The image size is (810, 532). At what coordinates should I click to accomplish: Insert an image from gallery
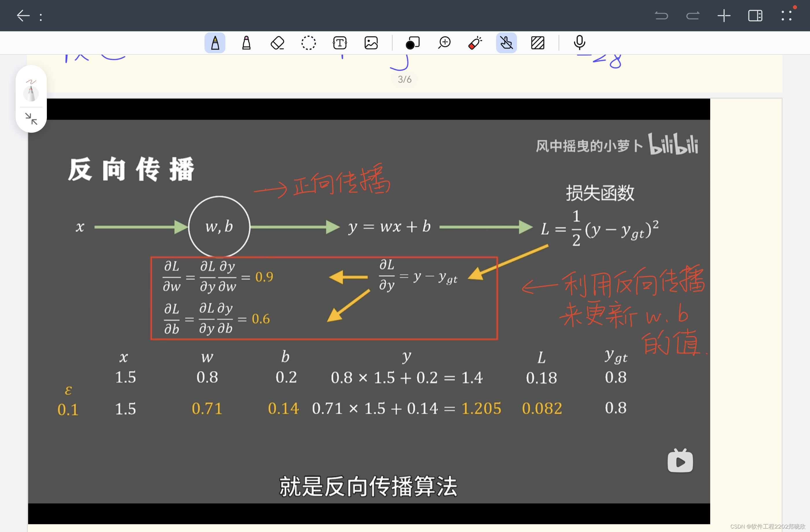pyautogui.click(x=371, y=43)
